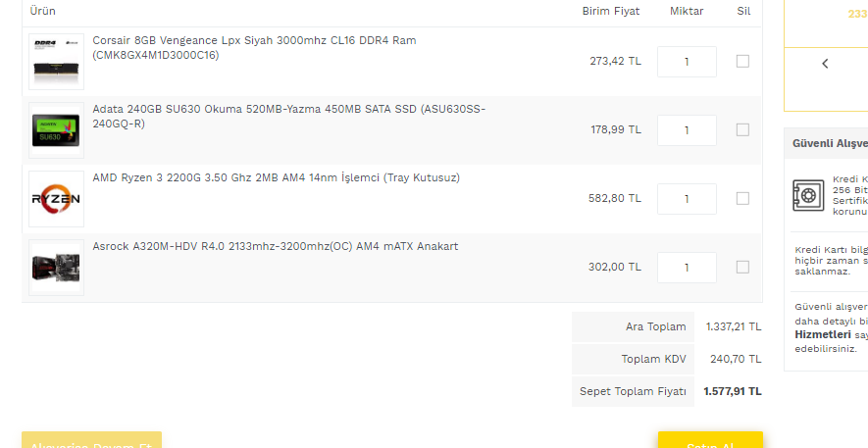The image size is (868, 448).
Task: Go to the AMD Ryzen 3 2200G product page
Action: pyautogui.click(x=276, y=177)
